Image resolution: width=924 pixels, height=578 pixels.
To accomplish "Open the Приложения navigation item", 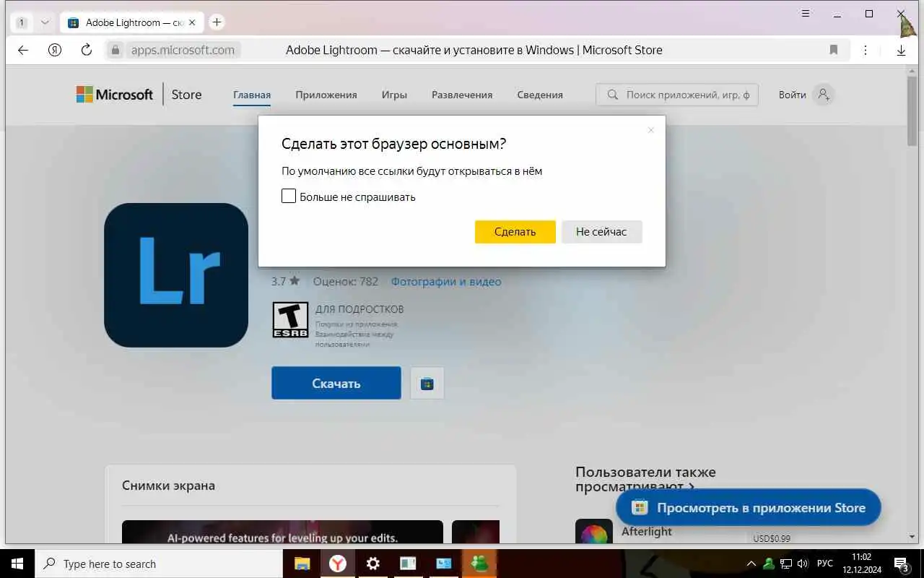I will click(326, 95).
